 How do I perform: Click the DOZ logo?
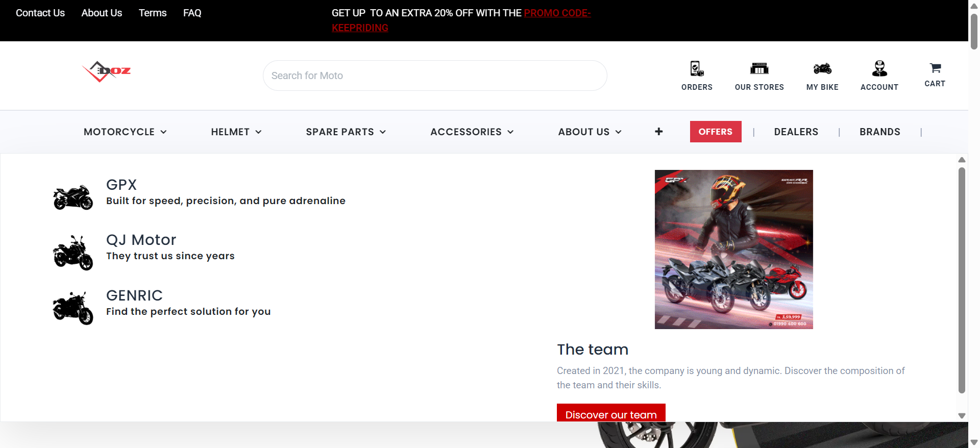(107, 71)
